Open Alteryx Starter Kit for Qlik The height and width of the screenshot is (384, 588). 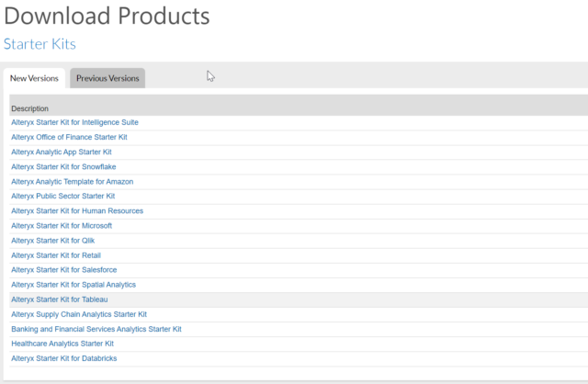(x=53, y=241)
